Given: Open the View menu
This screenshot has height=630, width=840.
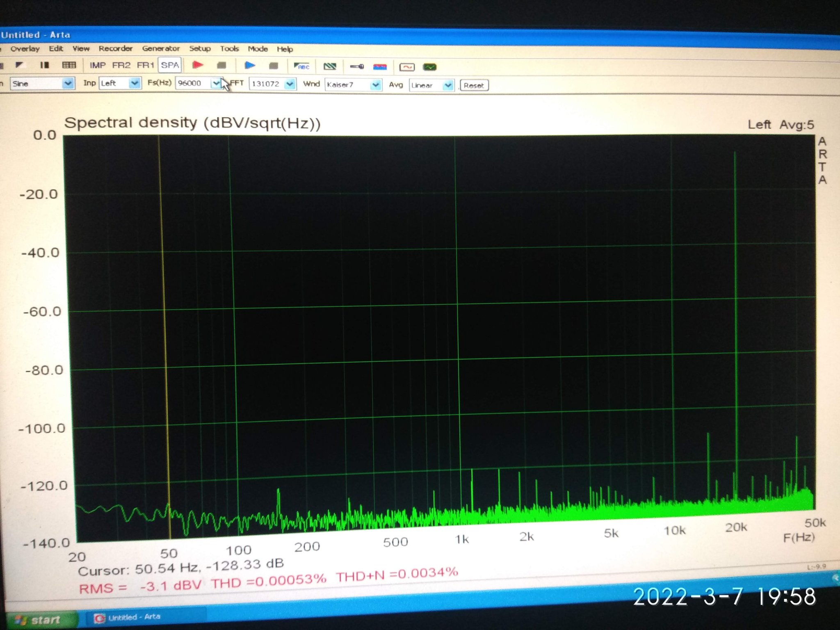Looking at the screenshot, I should point(81,48).
